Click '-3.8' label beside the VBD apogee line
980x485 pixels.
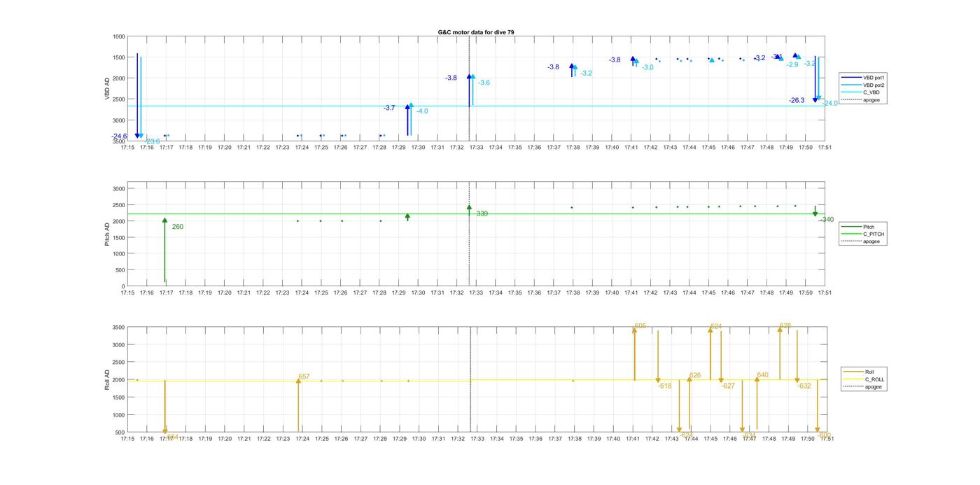[451, 78]
